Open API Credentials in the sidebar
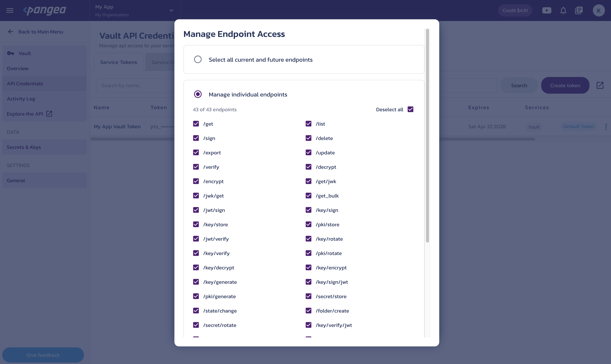The width and height of the screenshot is (611, 364). (44, 84)
